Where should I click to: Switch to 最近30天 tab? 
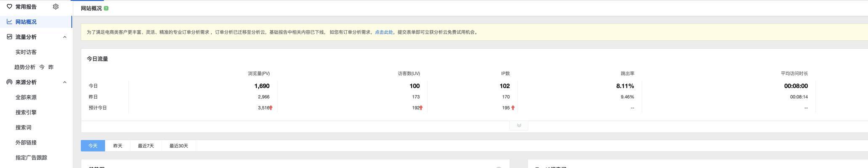coord(179,146)
